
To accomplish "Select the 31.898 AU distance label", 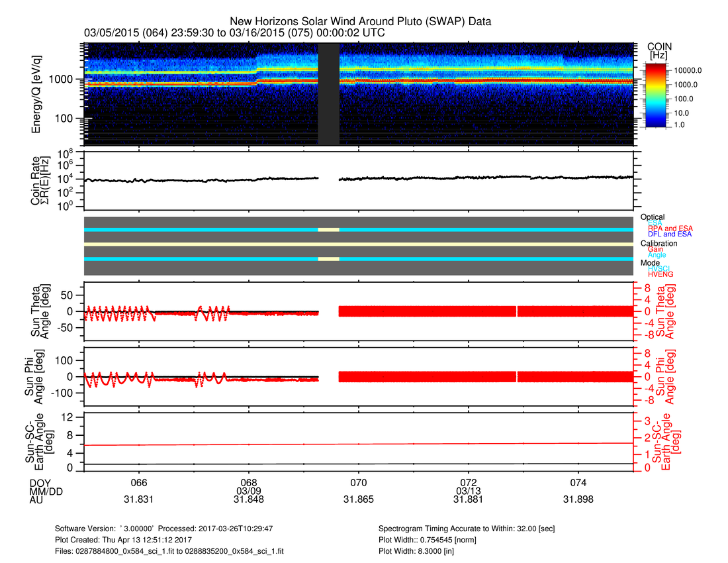I will pos(578,500).
